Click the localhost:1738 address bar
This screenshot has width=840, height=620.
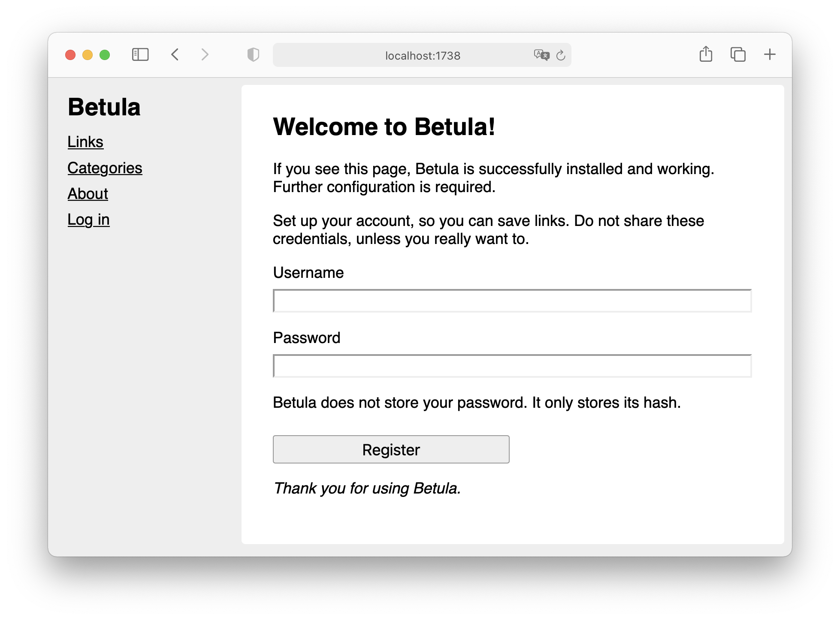tap(423, 55)
